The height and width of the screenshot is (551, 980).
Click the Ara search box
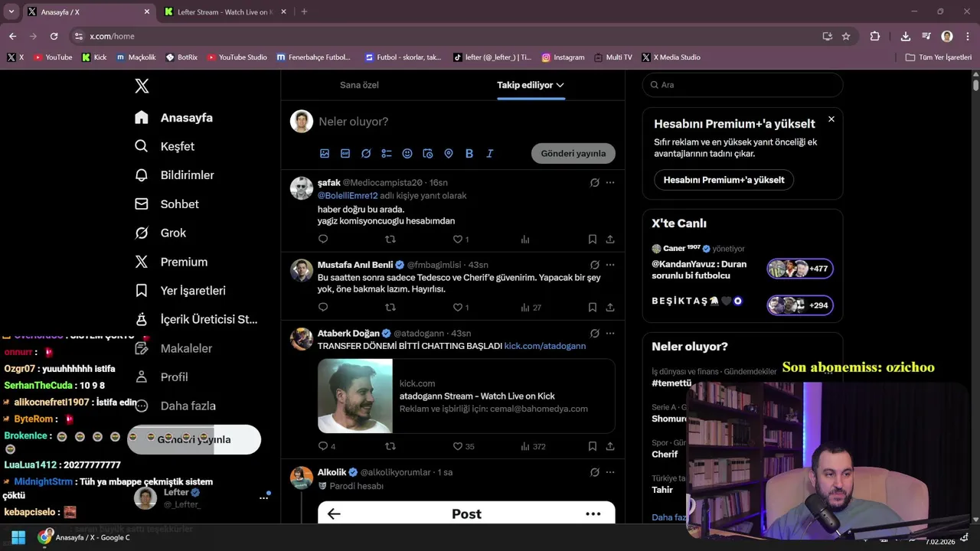coord(743,85)
